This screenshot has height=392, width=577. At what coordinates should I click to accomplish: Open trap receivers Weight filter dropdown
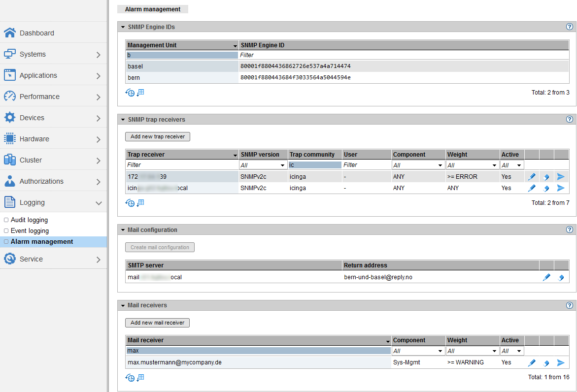pyautogui.click(x=472, y=165)
